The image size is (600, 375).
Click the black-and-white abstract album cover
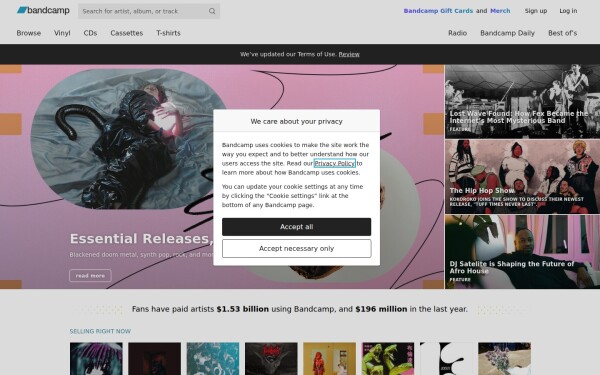pos(446,359)
